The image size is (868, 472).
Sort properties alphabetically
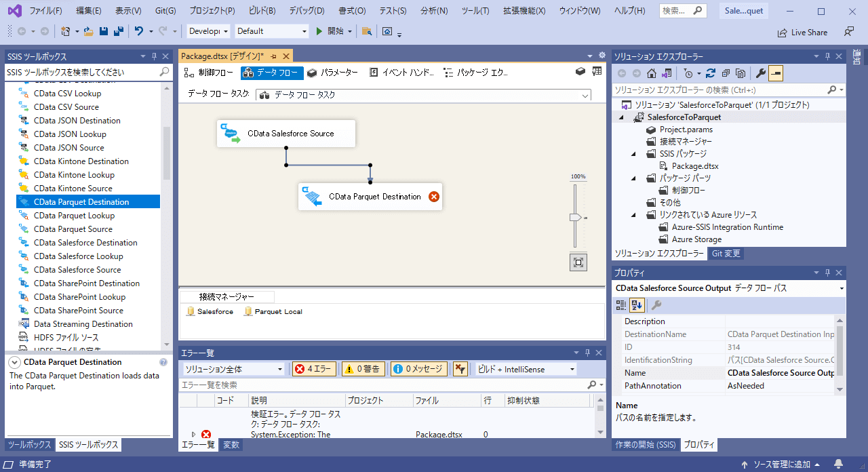click(x=637, y=305)
